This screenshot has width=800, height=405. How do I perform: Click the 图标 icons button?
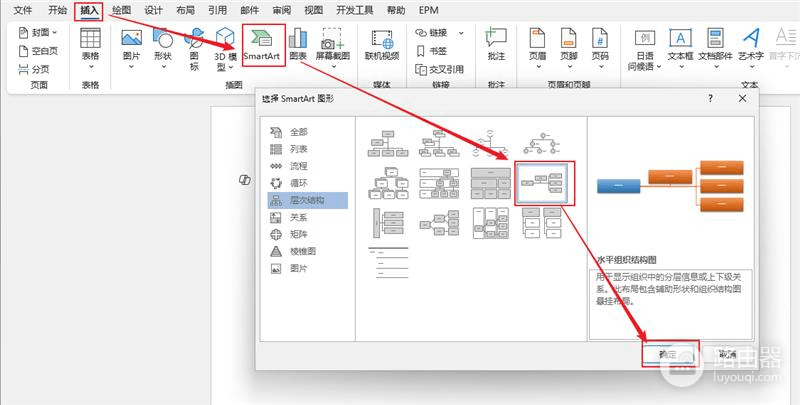click(194, 49)
